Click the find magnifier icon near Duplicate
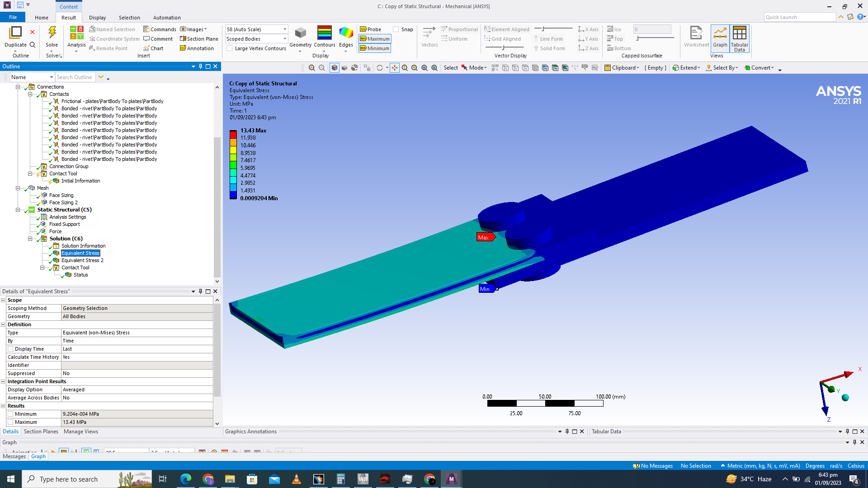868x488 pixels. [33, 45]
